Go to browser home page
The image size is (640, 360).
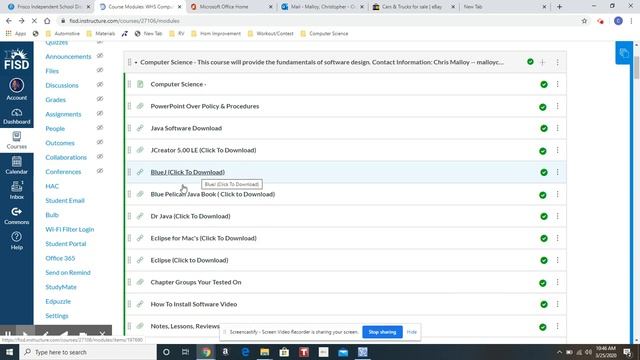(47, 21)
